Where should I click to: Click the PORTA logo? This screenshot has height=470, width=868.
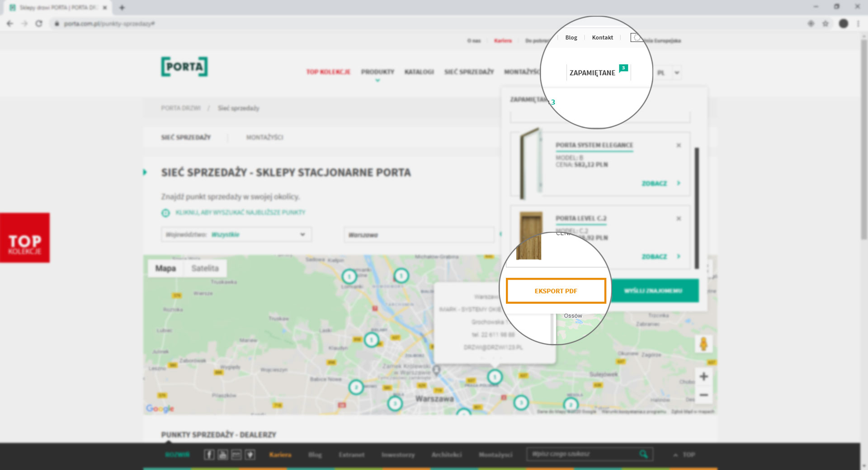click(184, 66)
